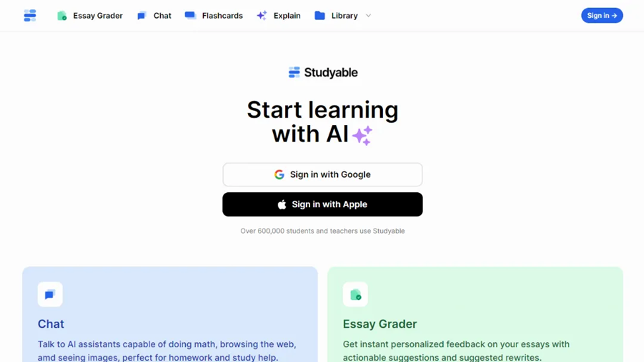Click the centered Studyable brand logo
The width and height of the screenshot is (644, 362).
click(x=323, y=73)
